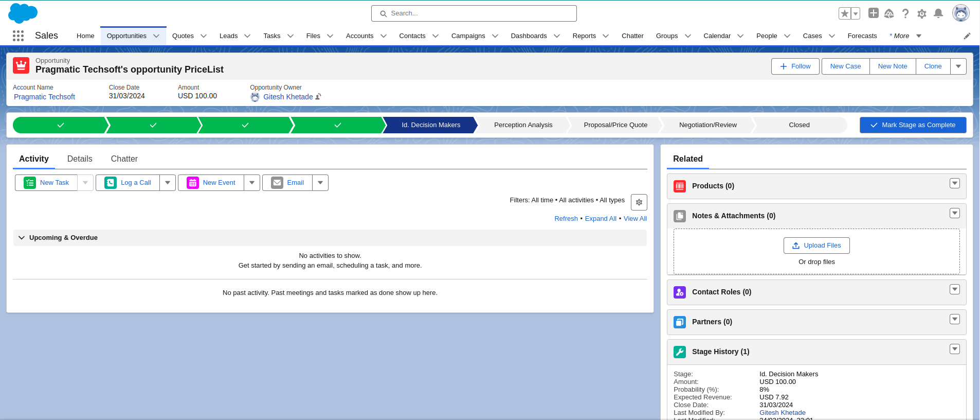Expand the Opportunities tab dropdown chevron

pyautogui.click(x=156, y=36)
